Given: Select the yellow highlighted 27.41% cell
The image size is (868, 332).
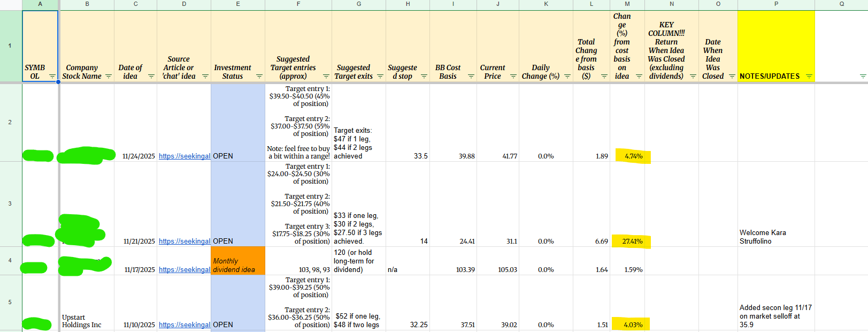Looking at the screenshot, I should click(x=632, y=242).
